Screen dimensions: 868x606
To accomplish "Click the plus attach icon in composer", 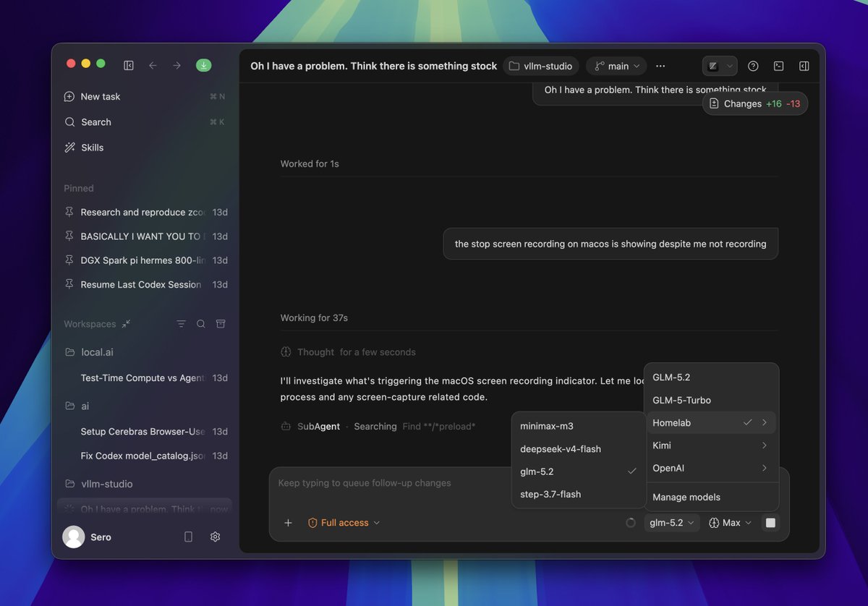I will [x=288, y=523].
